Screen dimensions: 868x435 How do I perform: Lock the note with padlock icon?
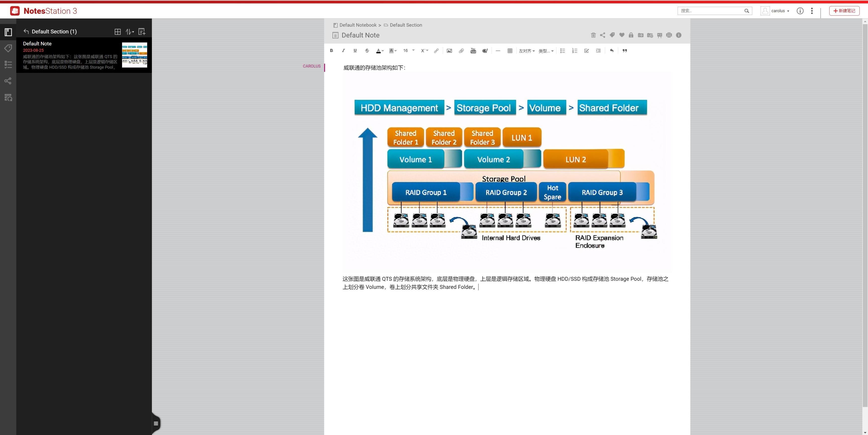coord(631,35)
